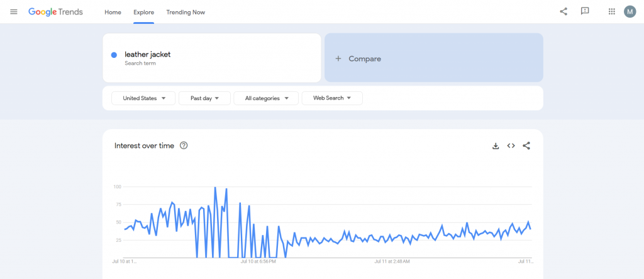Select the Explore tab
This screenshot has width=644, height=279.
[143, 12]
